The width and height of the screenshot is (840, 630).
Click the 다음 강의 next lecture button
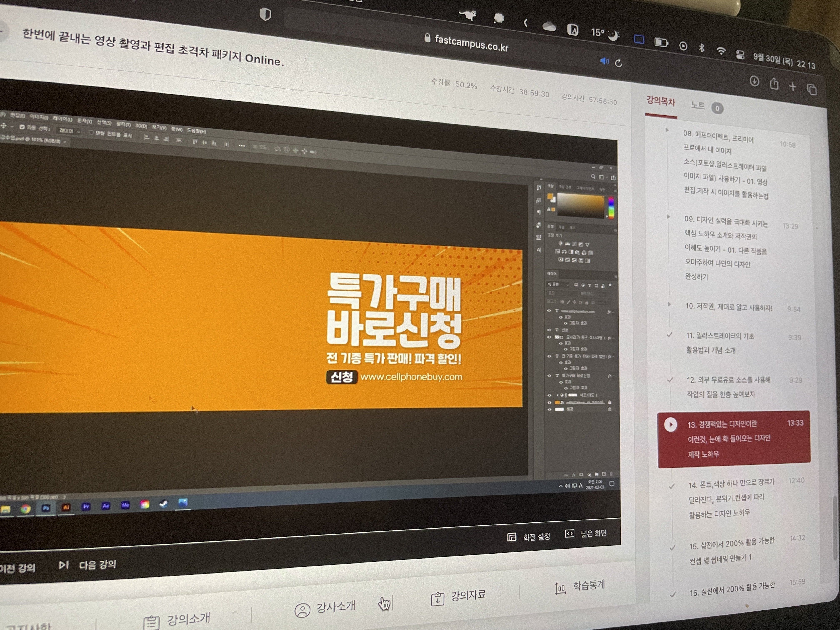(x=88, y=565)
